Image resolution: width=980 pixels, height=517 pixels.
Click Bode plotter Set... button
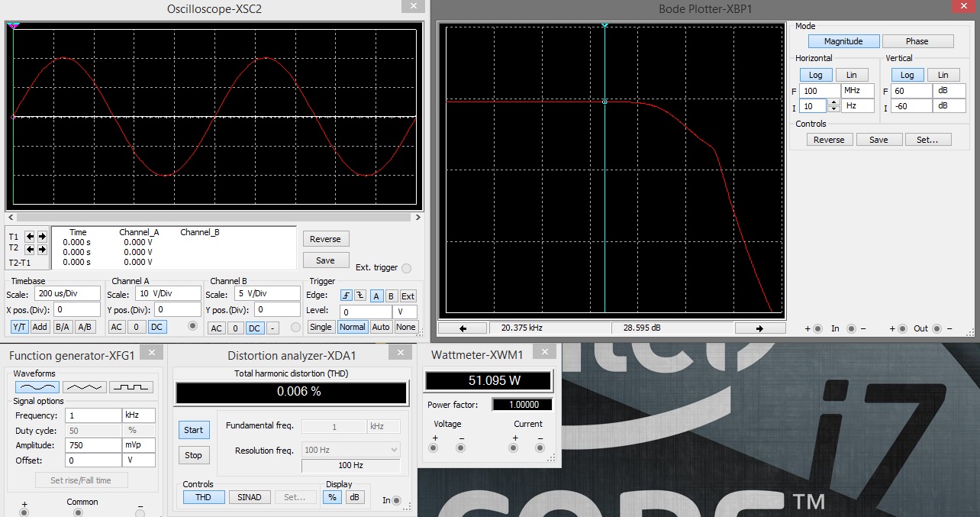pyautogui.click(x=928, y=140)
